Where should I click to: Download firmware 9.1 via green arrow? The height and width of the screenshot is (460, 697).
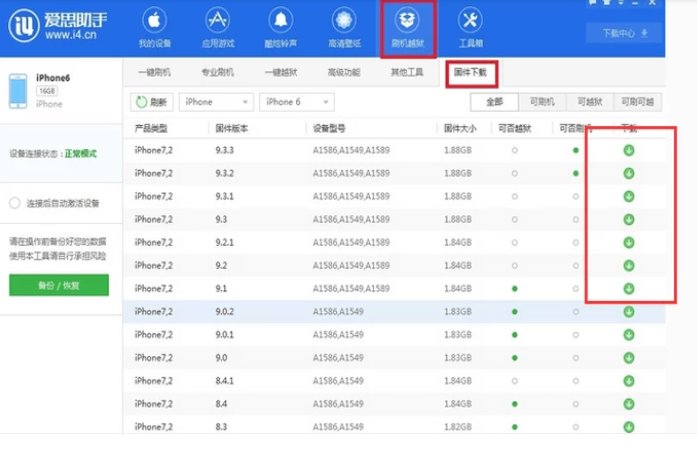[629, 289]
